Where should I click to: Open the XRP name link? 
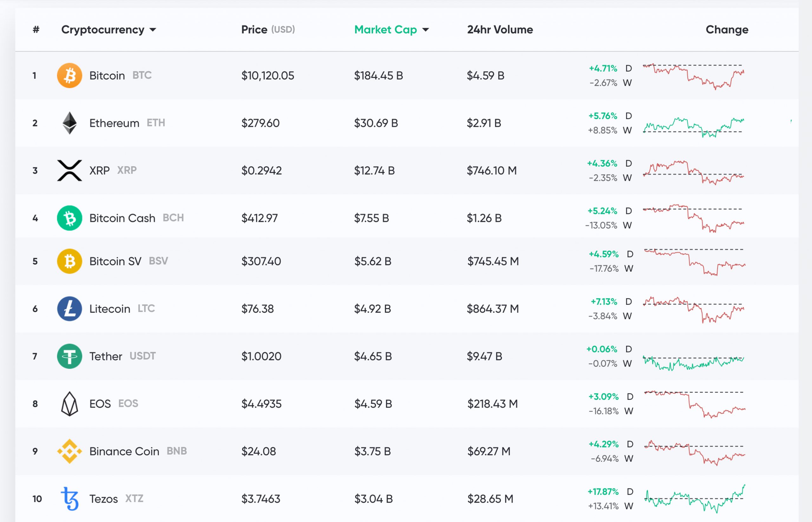click(99, 170)
